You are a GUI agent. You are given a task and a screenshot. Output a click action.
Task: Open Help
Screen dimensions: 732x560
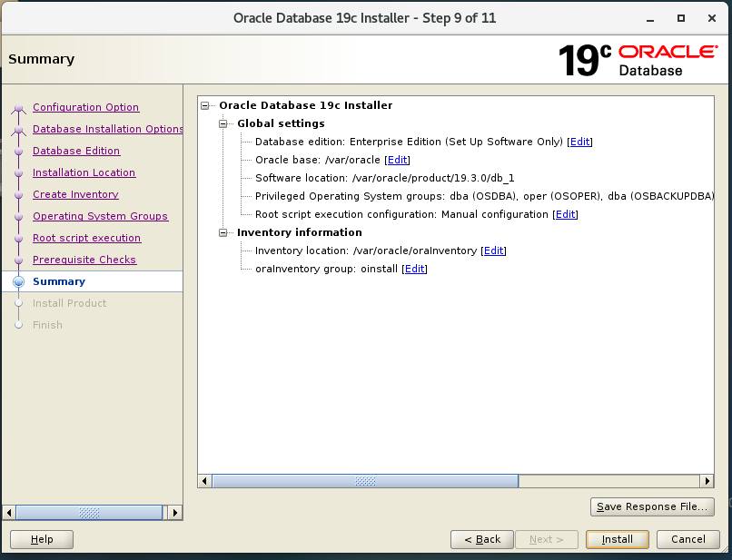(41, 539)
